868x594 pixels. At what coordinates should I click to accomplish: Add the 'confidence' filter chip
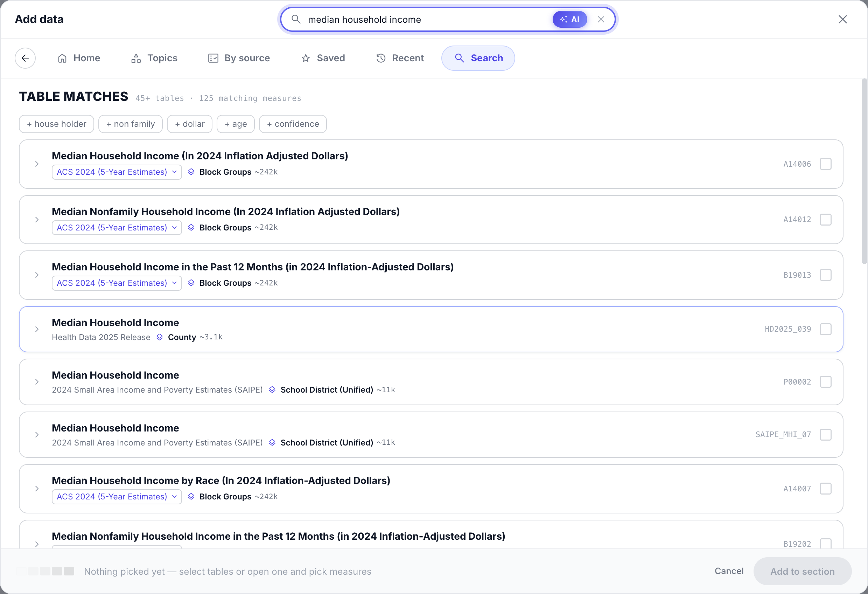(293, 124)
